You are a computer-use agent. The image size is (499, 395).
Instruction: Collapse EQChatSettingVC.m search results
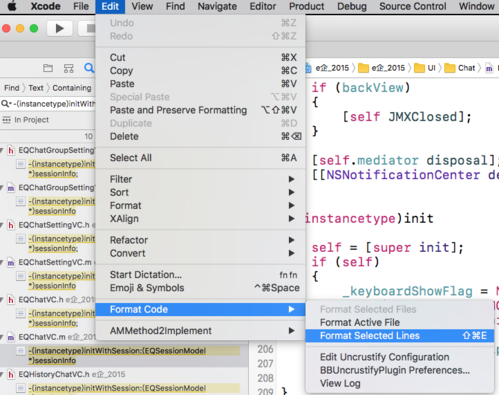point(2,263)
